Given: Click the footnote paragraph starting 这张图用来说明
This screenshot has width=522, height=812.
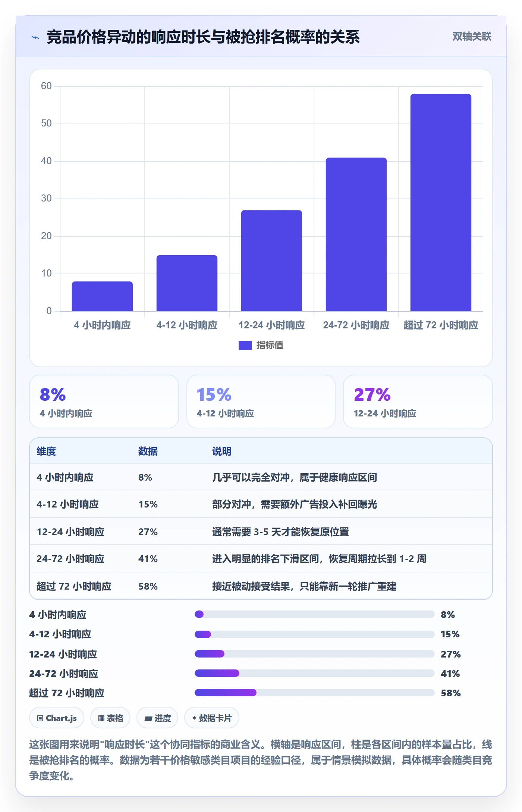Looking at the screenshot, I should (261, 760).
